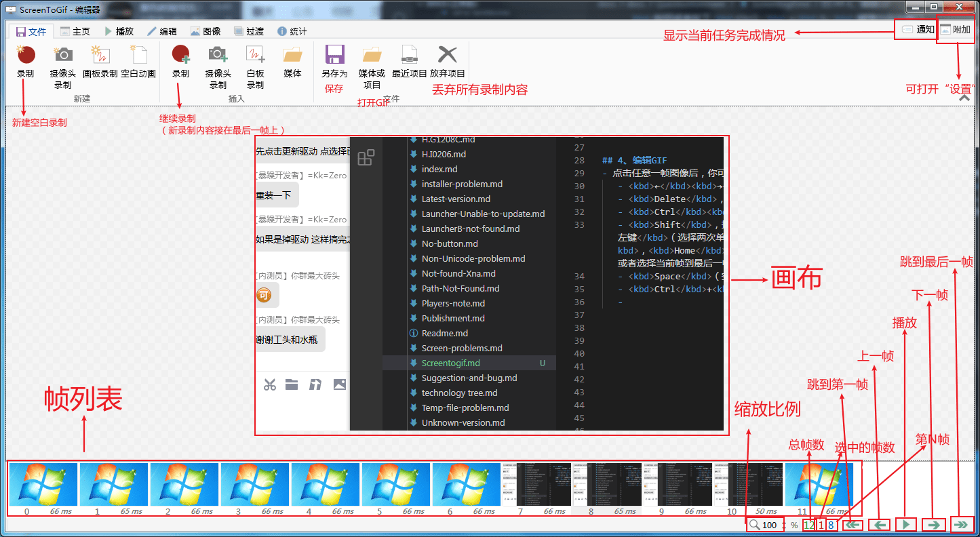Insert a 白板录制 whiteboard recording
The width and height of the screenshot is (980, 537).
click(x=255, y=56)
